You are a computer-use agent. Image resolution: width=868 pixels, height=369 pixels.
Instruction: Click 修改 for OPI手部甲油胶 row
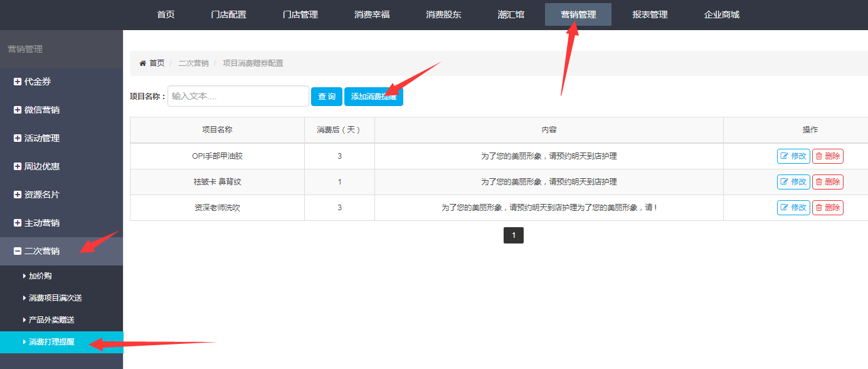pyautogui.click(x=793, y=156)
